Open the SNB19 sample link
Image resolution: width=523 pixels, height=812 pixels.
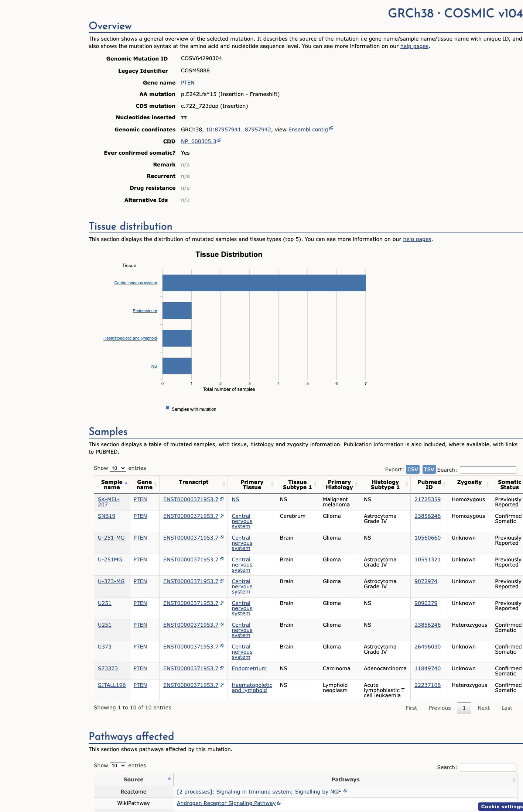[x=106, y=516]
